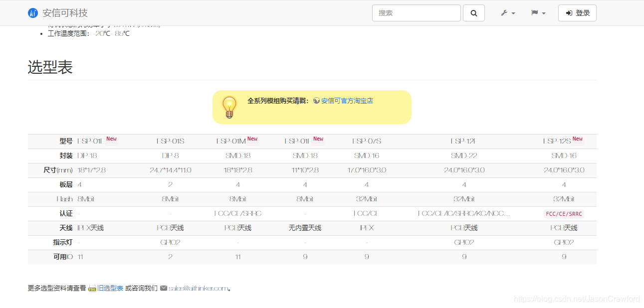Click the 选型表 heading
644x308 pixels.
[x=50, y=67]
